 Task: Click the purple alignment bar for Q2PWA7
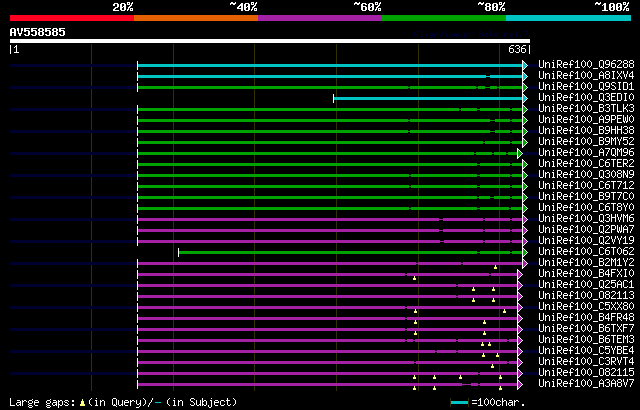pos(330,230)
